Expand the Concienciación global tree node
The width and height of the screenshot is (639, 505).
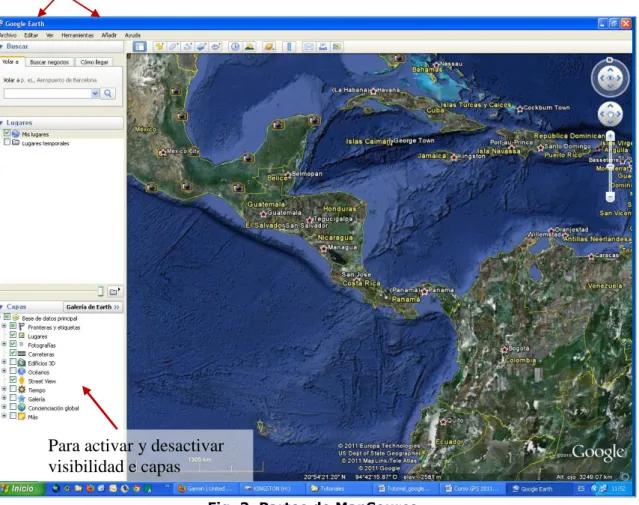point(4,407)
